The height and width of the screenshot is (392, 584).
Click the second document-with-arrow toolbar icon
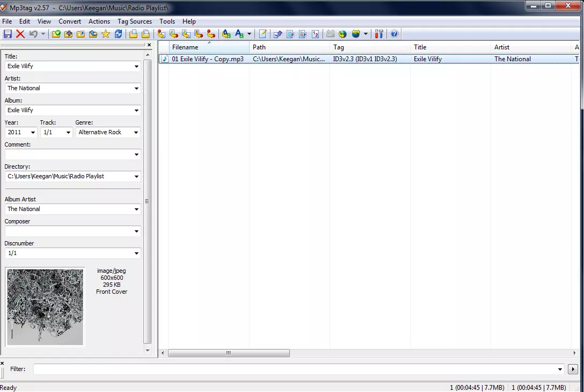303,34
